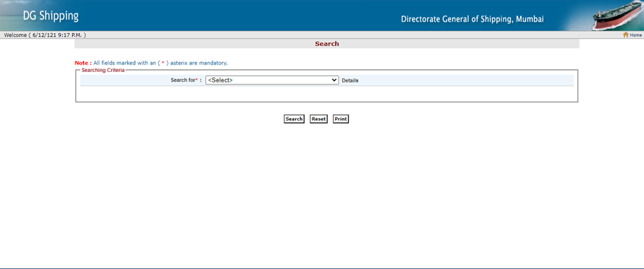This screenshot has height=269, width=644.
Task: Click the Reset button
Action: (319, 119)
